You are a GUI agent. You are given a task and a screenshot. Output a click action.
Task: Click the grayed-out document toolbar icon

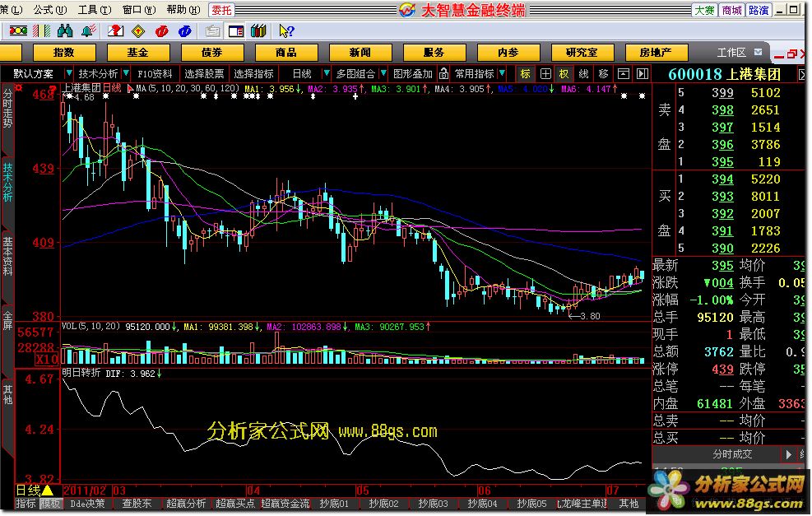[x=212, y=31]
